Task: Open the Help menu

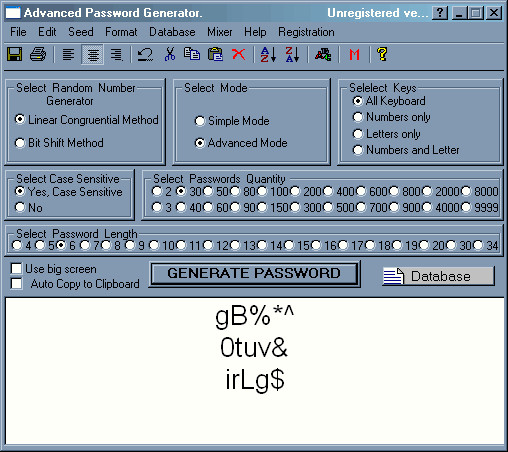Action: pos(255,32)
